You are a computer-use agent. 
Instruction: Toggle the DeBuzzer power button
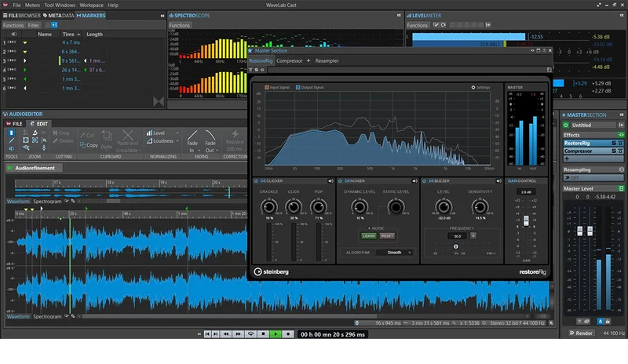tap(425, 181)
